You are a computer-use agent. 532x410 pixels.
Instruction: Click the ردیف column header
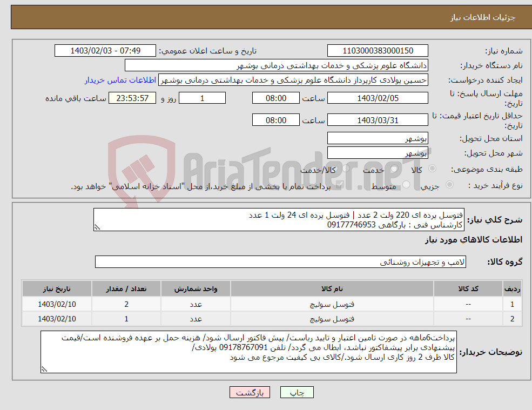512,289
